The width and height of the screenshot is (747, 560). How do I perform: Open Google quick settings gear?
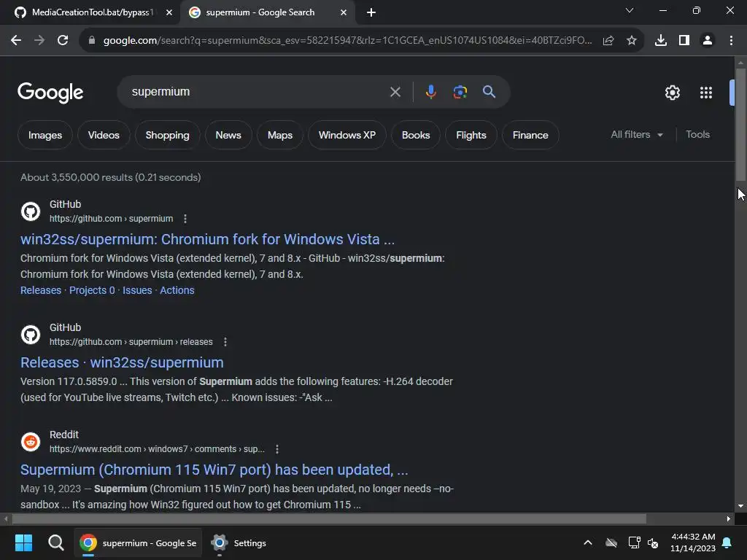[x=672, y=93]
